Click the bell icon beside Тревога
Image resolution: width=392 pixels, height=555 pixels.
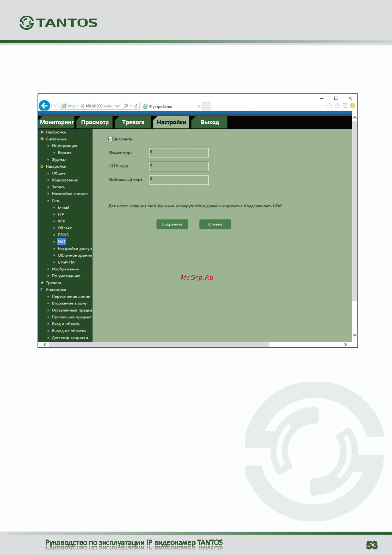pyautogui.click(x=42, y=283)
